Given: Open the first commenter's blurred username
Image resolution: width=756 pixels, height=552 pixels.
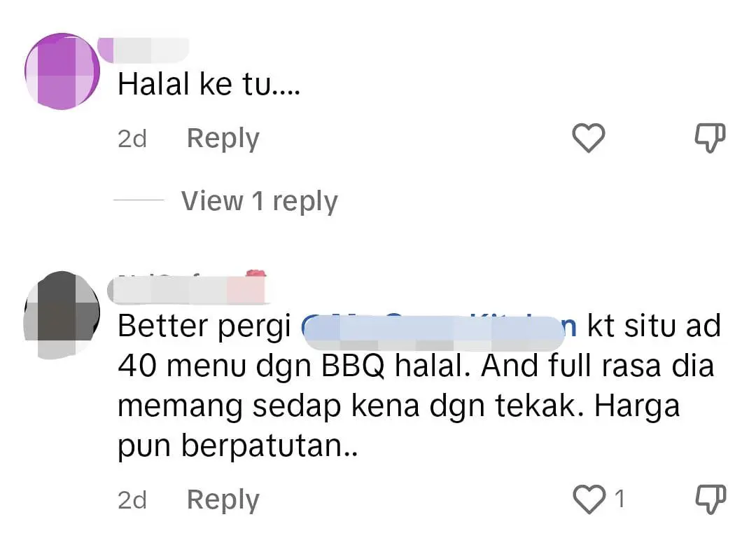Looking at the screenshot, I should 143,50.
